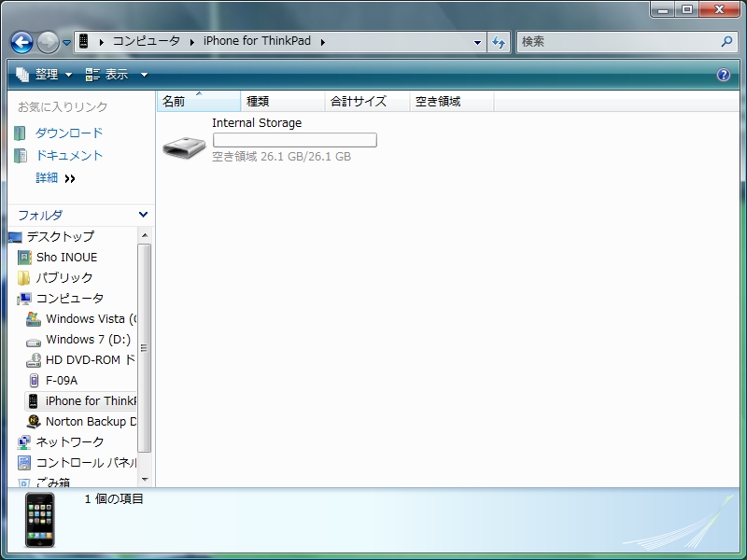747x560 pixels.
Task: Open Help with the question mark icon
Action: click(723, 75)
